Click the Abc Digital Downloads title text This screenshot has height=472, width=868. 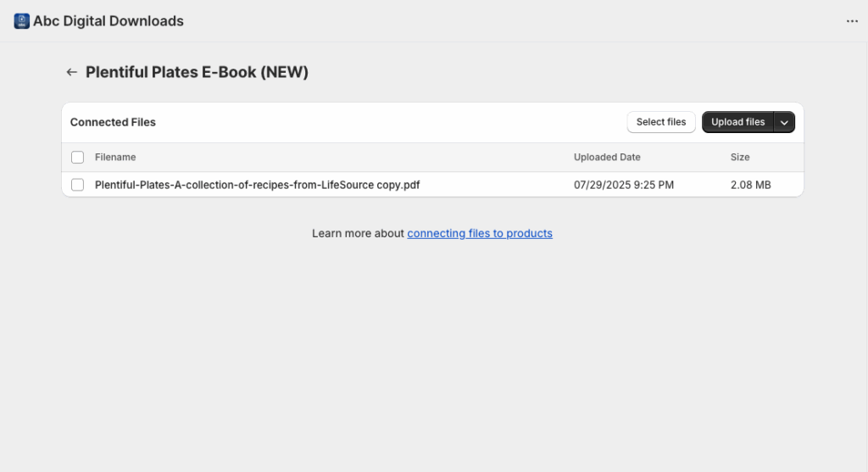[108, 21]
